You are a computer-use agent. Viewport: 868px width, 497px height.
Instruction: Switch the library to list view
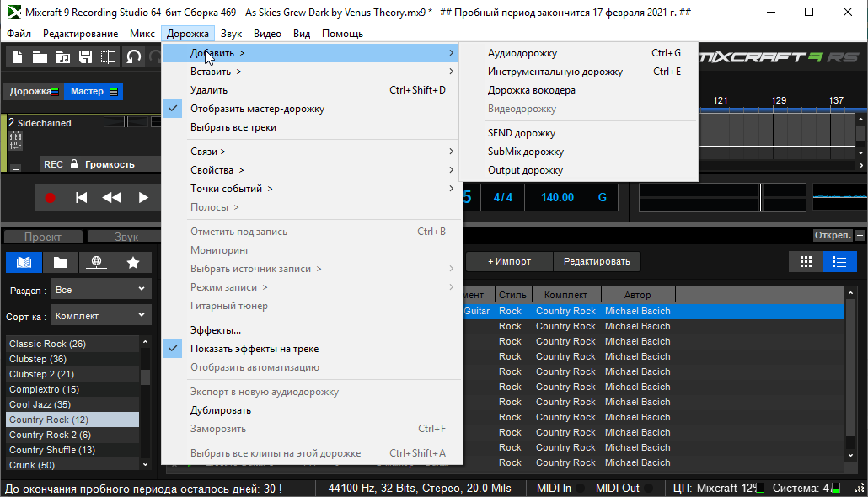tap(839, 262)
